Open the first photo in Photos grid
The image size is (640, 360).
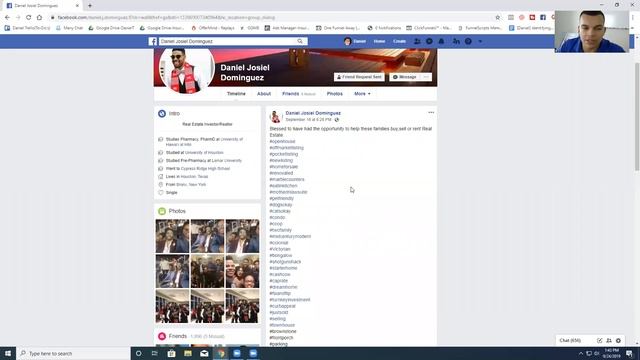click(172, 236)
